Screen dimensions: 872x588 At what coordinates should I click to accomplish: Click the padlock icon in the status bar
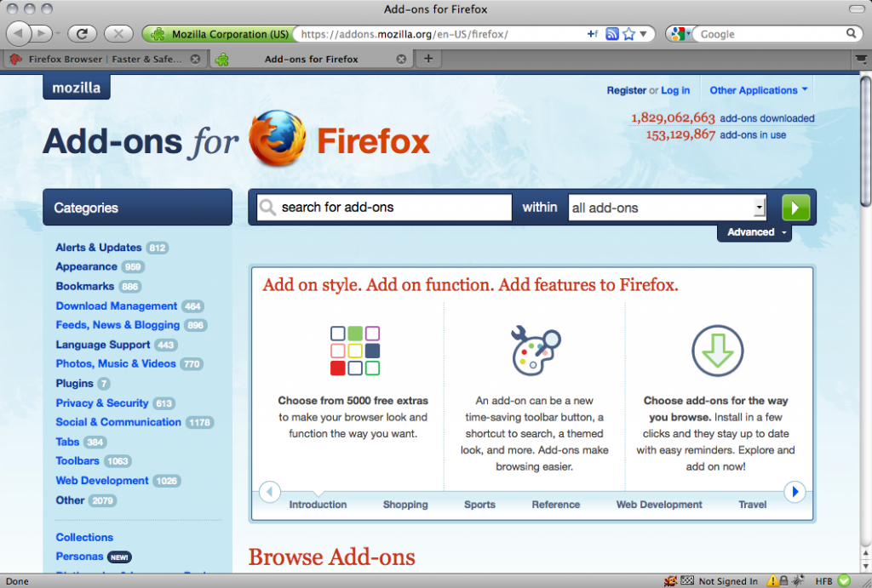[783, 581]
